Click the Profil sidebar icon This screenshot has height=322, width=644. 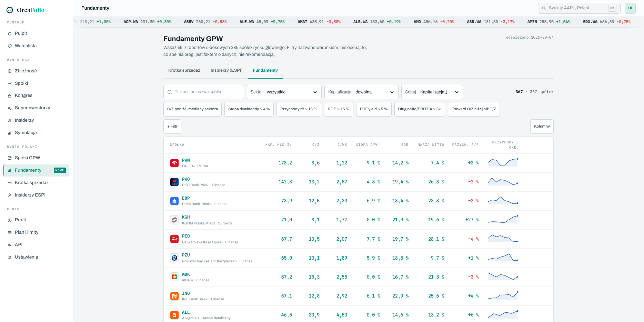click(x=10, y=220)
